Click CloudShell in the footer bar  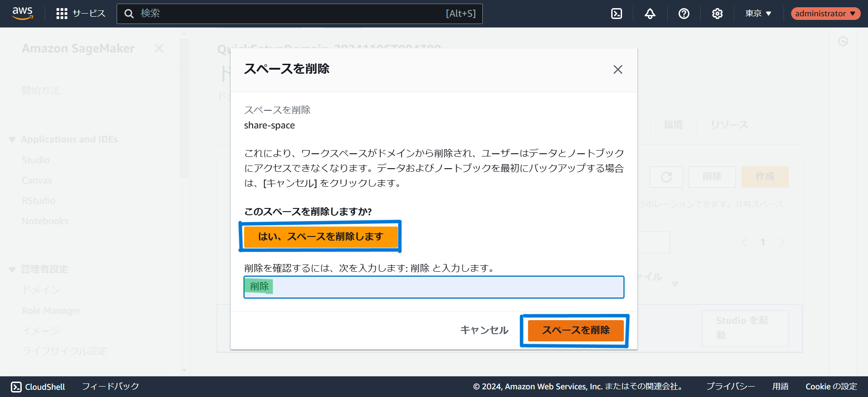[x=38, y=387]
